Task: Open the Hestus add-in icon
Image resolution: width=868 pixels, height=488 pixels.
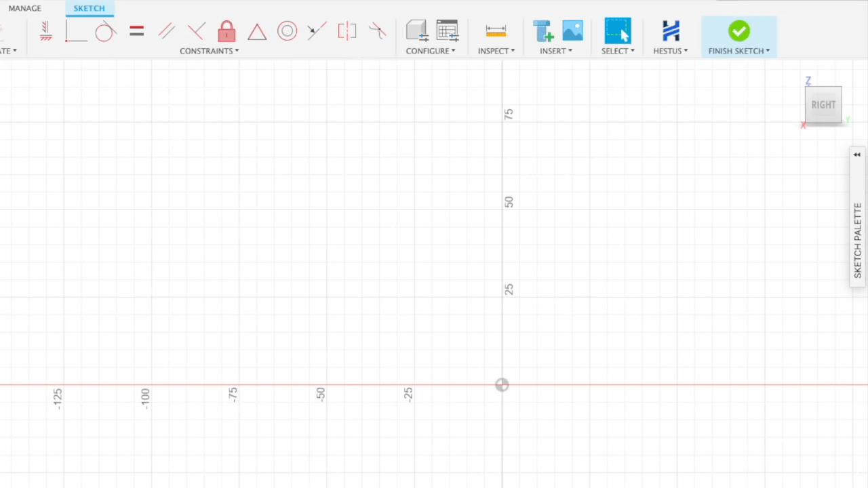Action: [x=671, y=31]
